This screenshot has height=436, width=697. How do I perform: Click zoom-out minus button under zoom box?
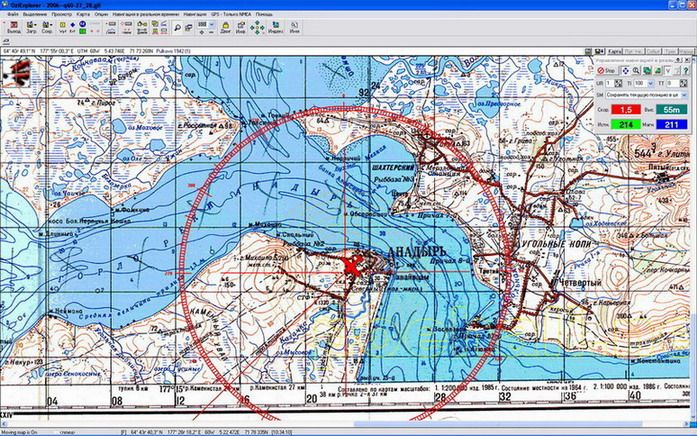[x=212, y=32]
